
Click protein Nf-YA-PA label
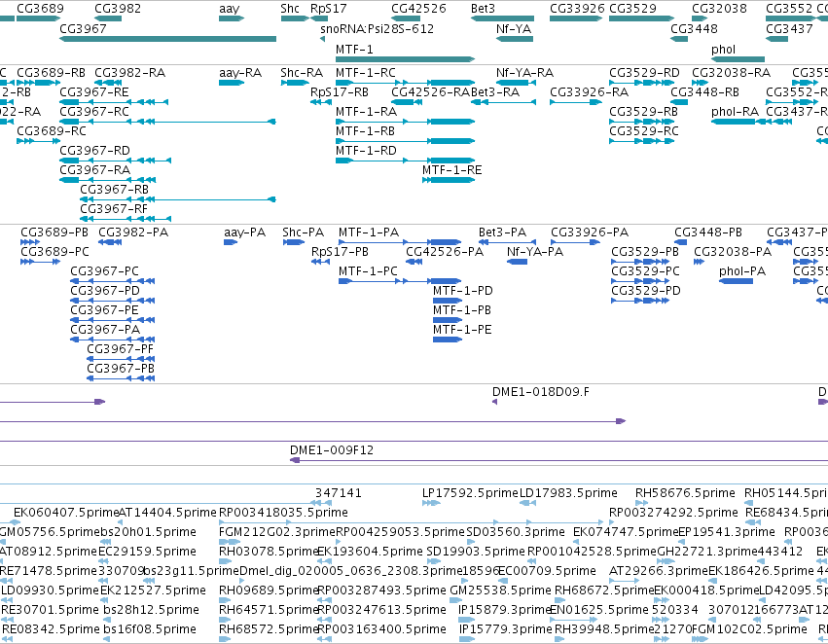point(535,252)
